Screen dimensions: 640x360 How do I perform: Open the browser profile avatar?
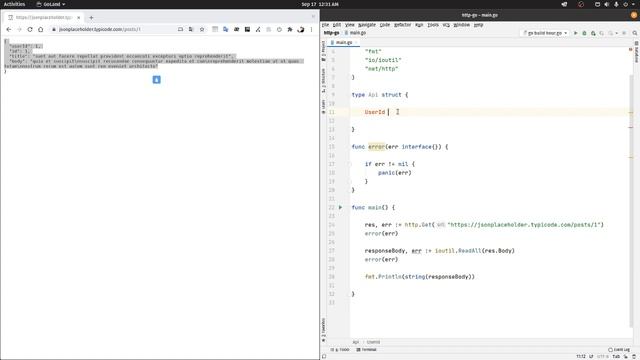[x=301, y=29]
